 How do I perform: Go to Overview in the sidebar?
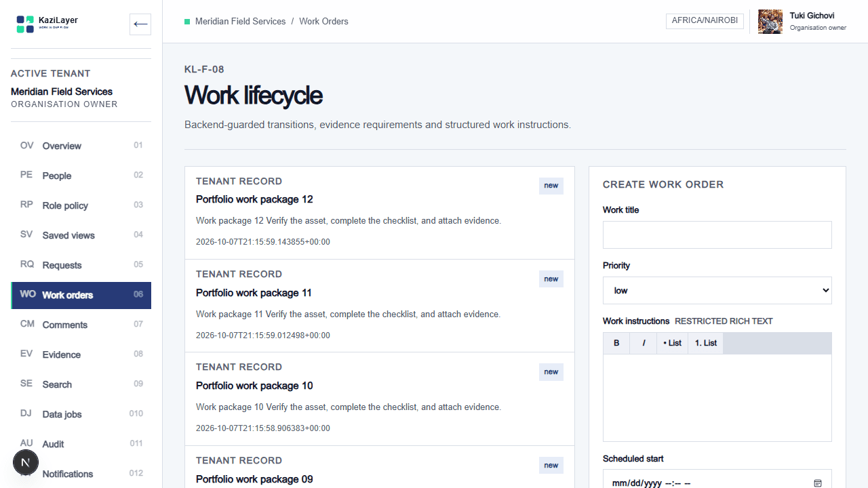[81, 146]
